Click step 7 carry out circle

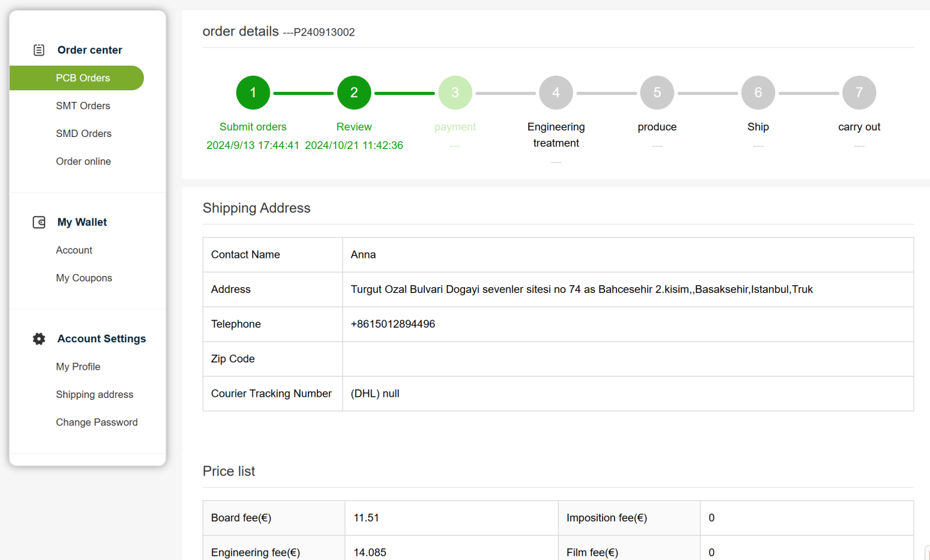[x=859, y=93]
